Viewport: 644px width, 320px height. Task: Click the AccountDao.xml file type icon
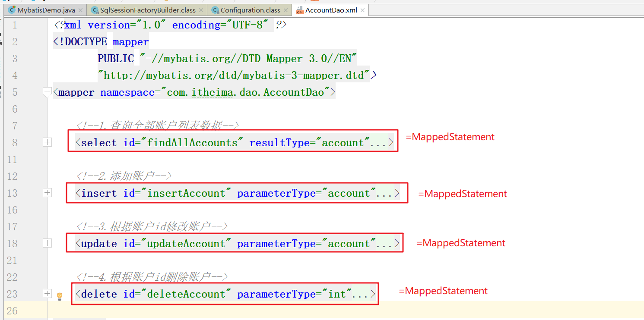[299, 10]
